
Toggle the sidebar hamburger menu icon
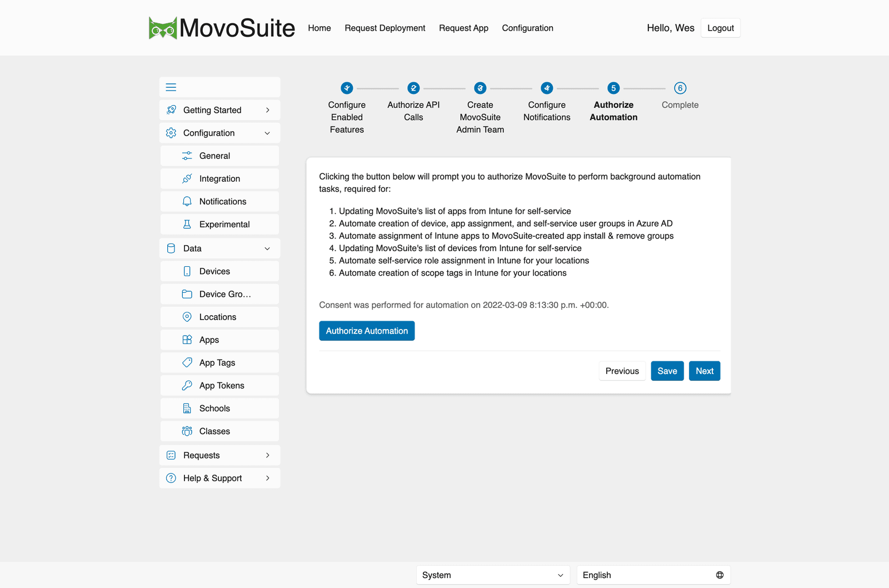[x=171, y=87]
